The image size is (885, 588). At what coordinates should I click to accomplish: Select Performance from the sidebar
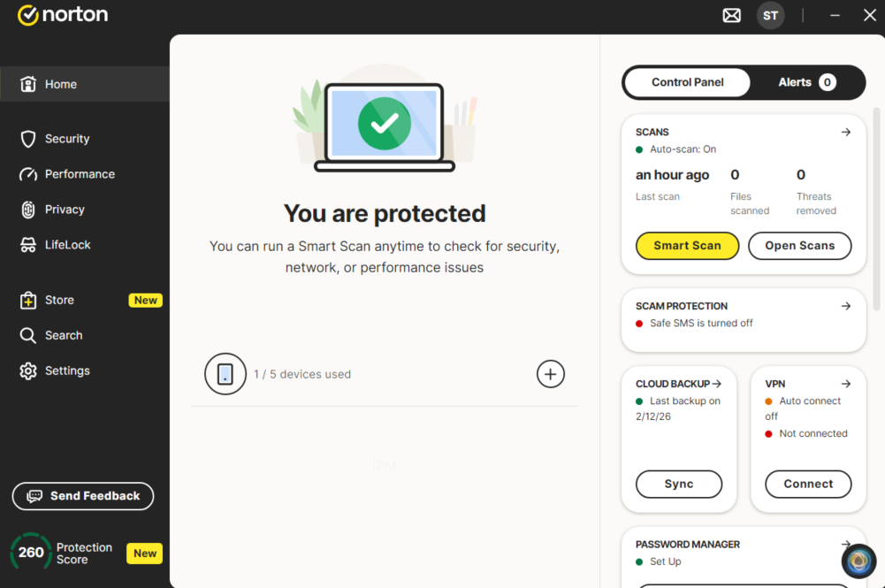(x=80, y=173)
